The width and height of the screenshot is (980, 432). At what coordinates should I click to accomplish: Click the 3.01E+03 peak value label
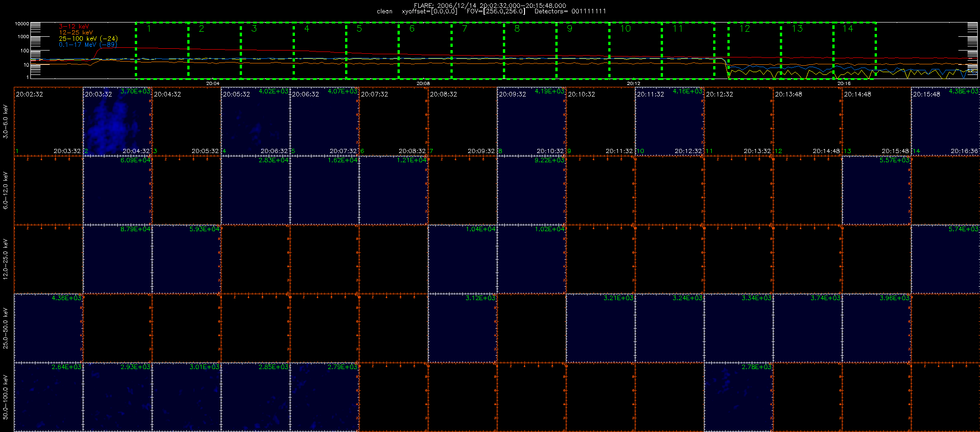click(x=204, y=367)
